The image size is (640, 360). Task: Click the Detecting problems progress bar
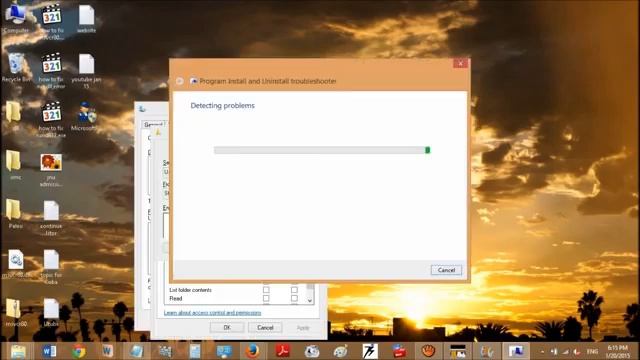(322, 150)
